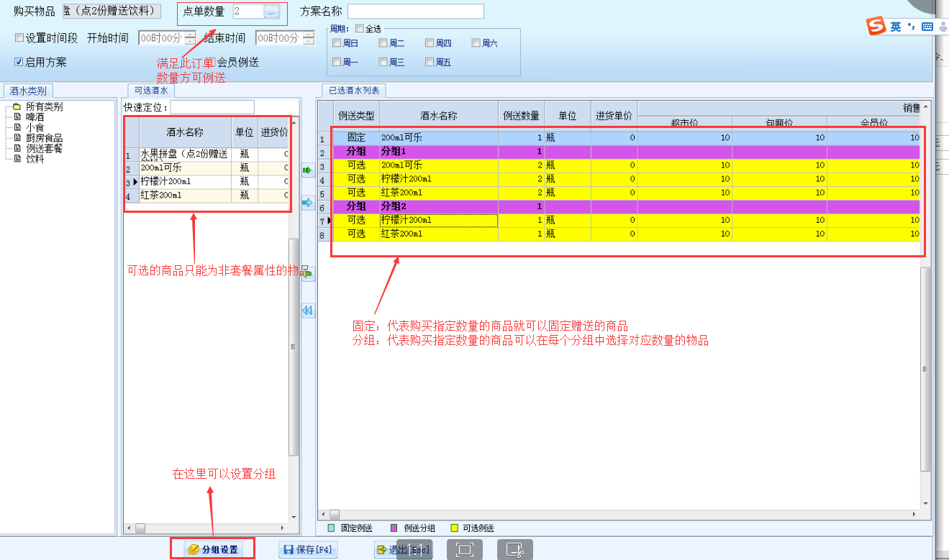The width and height of the screenshot is (949, 560).
Task: Select 水果拼盘 row in available list
Action: point(208,154)
